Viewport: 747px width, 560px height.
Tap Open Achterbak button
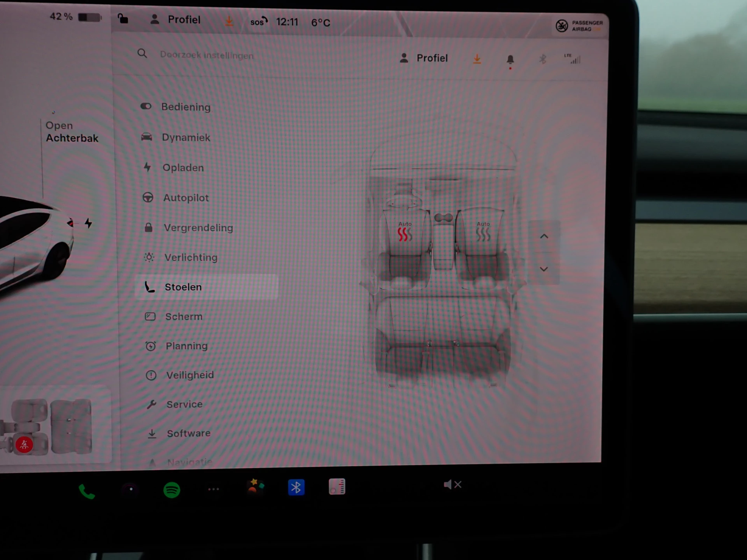[x=72, y=132]
